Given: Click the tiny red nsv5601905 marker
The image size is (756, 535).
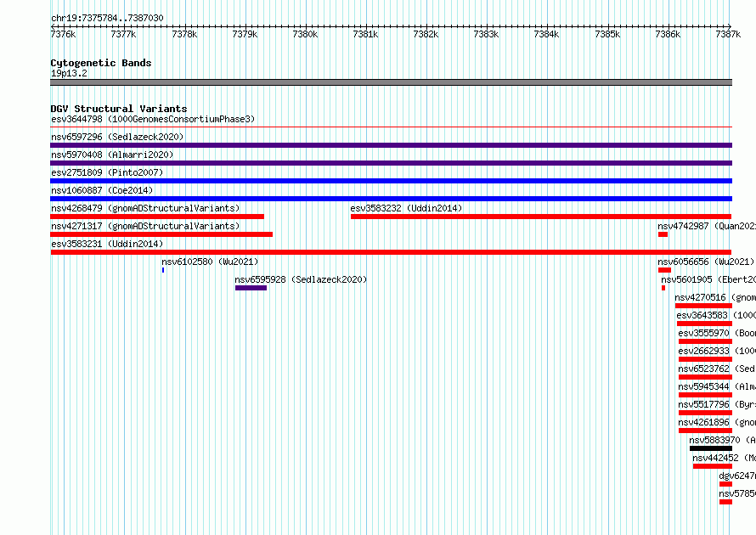Looking at the screenshot, I should (663, 288).
